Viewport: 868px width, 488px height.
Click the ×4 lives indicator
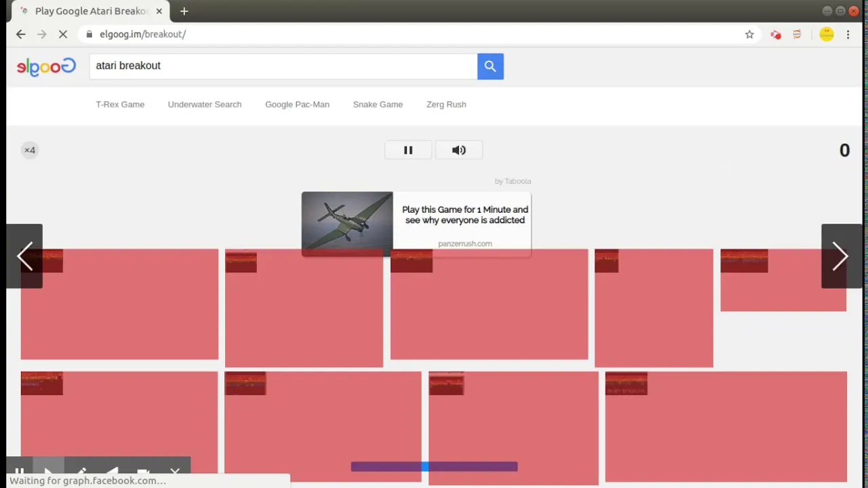pos(30,150)
